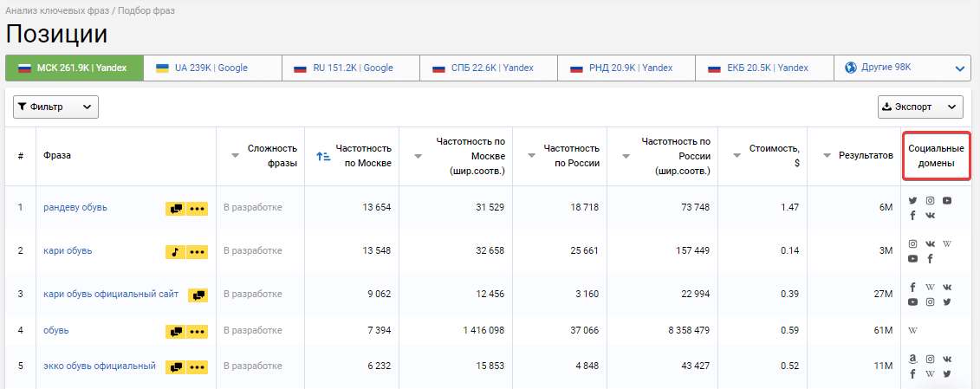Screen dimensions: 980x389
Task: Click the cost value 0.14
Action: coord(789,250)
